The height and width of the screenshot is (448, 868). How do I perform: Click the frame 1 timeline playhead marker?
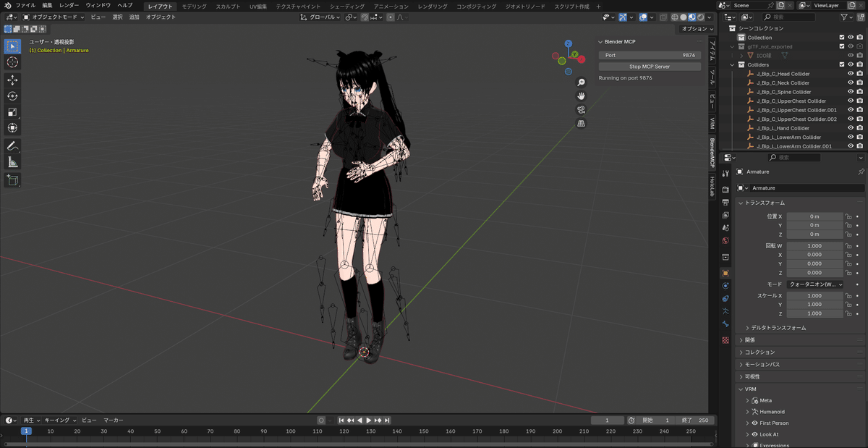pos(26,431)
